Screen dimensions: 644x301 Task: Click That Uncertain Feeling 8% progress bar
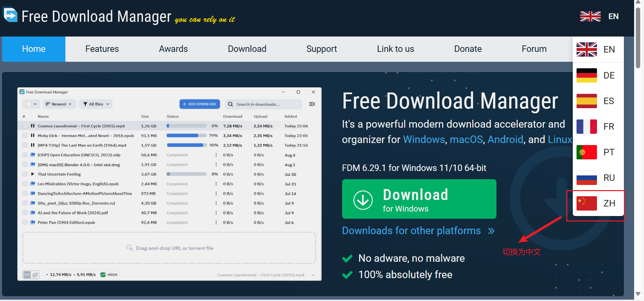coord(187,174)
